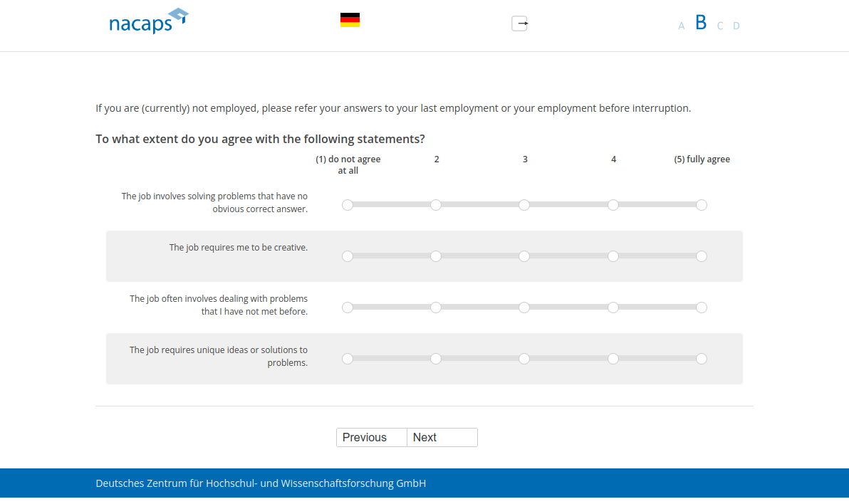The width and height of the screenshot is (849, 504).
Task: Go to the Next survey page
Action: [x=442, y=437]
